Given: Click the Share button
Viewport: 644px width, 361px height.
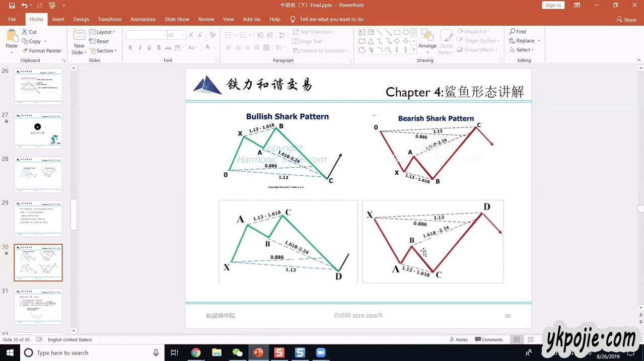Looking at the screenshot, I should 626,20.
